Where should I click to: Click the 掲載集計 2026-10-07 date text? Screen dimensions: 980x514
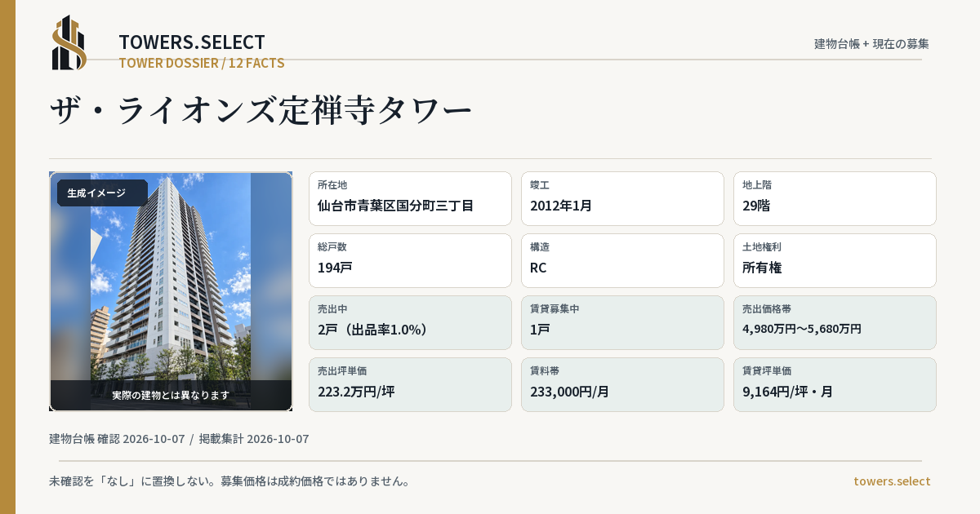click(x=254, y=439)
